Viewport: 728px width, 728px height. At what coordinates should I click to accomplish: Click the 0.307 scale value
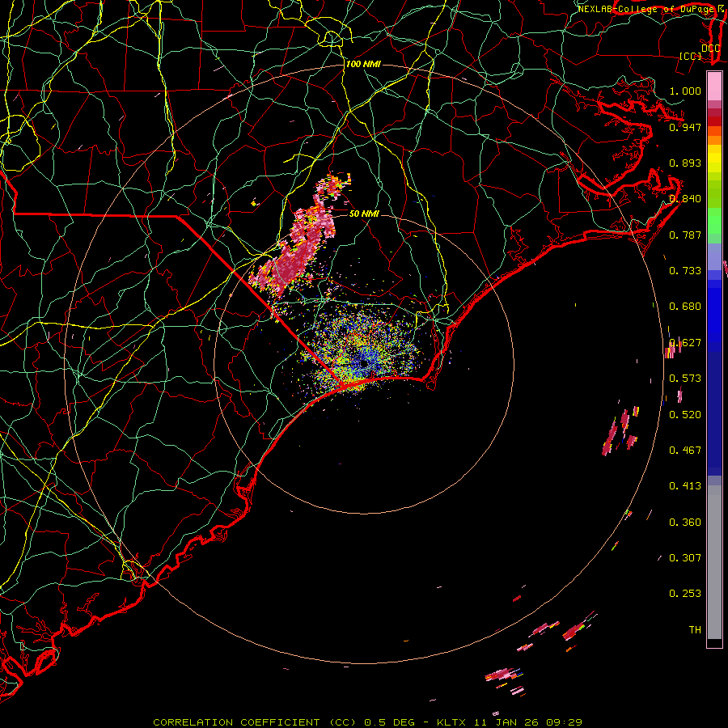[685, 558]
